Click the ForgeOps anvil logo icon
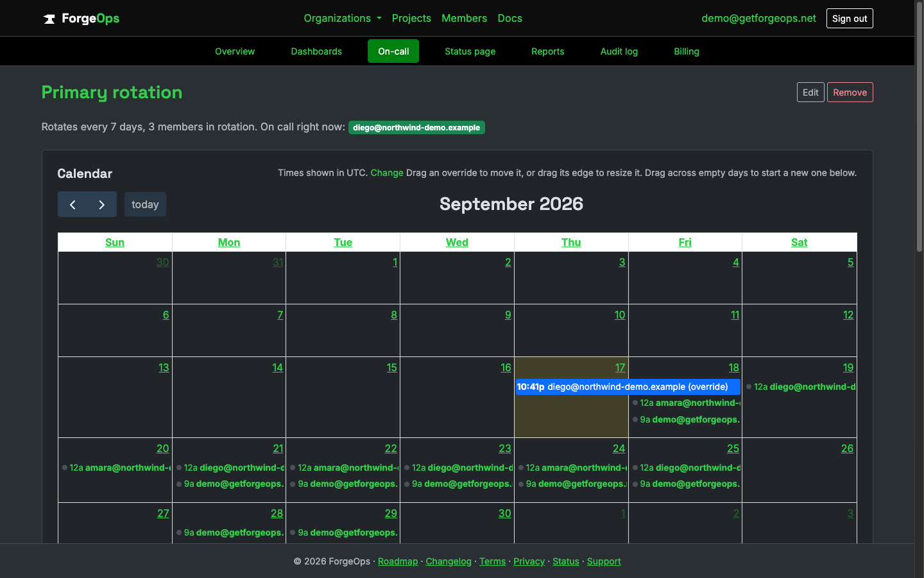The image size is (924, 578). point(49,19)
